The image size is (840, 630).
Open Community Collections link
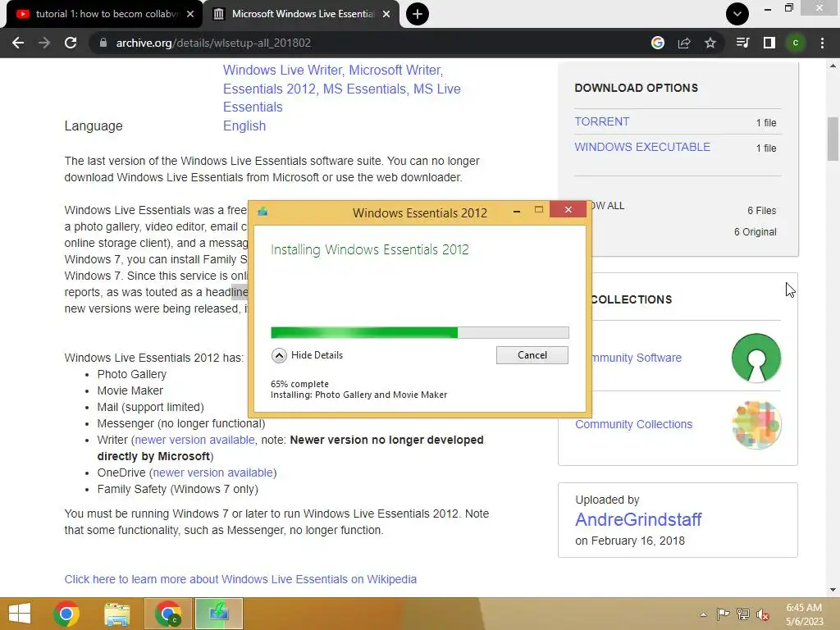[x=634, y=424]
